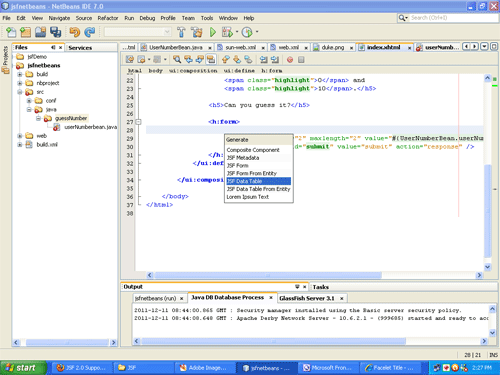
Task: Click Find Next Occurrence editor icon
Action: tap(200, 60)
